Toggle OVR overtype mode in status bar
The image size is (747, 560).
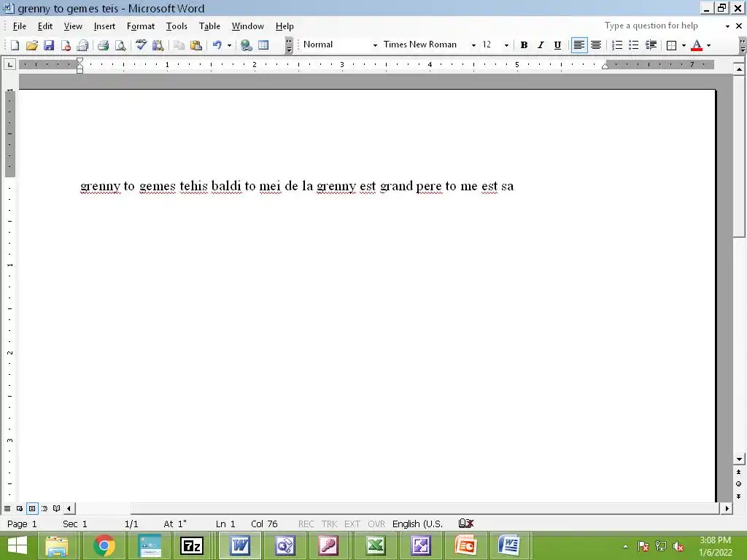tap(376, 524)
